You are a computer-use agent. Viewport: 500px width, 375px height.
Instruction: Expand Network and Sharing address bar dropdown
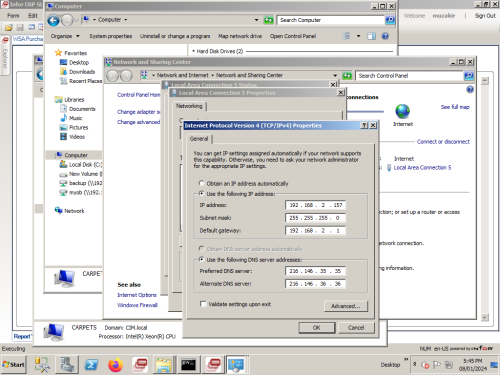point(335,76)
